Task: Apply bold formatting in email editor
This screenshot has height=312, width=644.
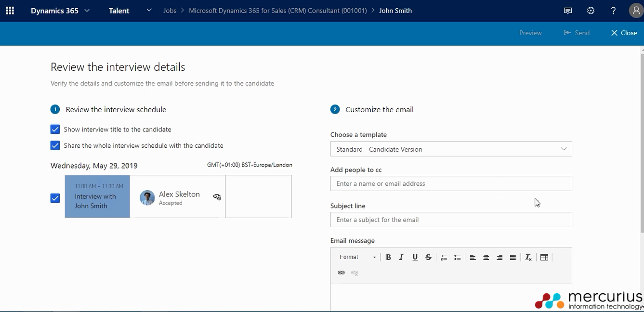Action: [x=388, y=257]
